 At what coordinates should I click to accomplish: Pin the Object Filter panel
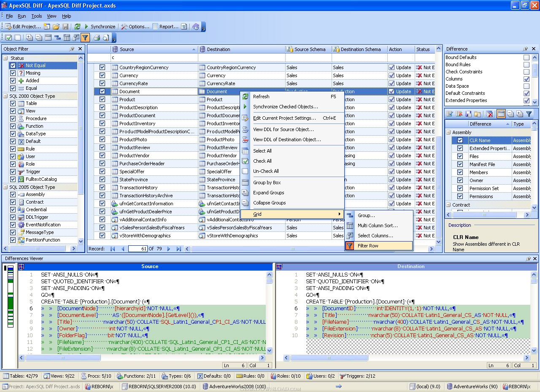pyautogui.click(x=72, y=49)
